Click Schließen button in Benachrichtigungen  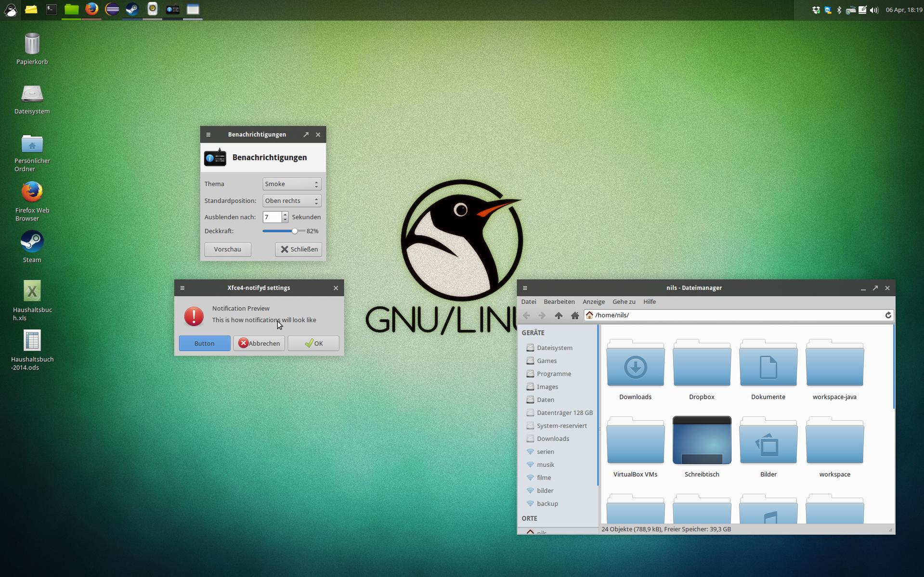[x=299, y=249]
